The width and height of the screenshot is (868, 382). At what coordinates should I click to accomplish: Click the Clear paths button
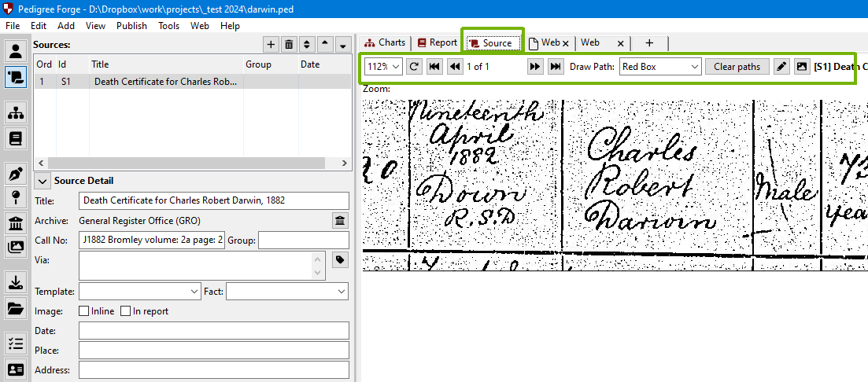pyautogui.click(x=737, y=67)
